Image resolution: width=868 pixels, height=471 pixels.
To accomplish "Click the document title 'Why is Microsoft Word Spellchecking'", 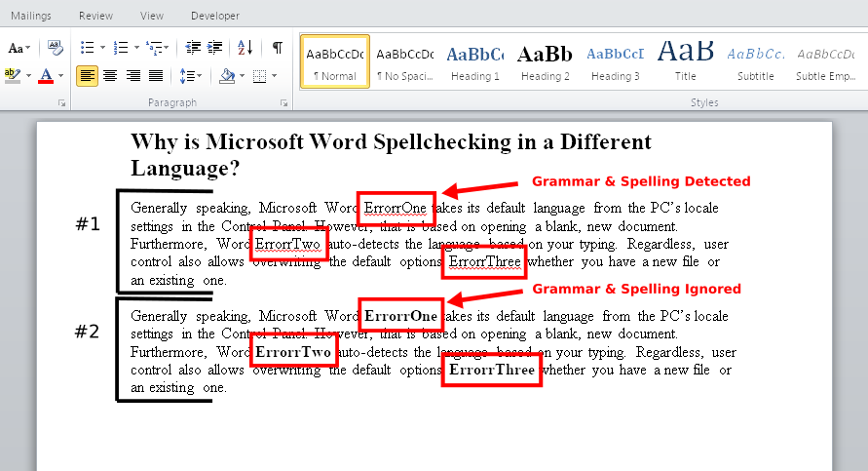I will point(321,141).
